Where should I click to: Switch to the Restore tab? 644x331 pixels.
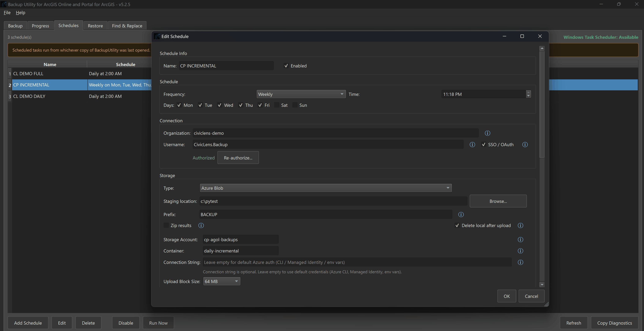point(95,26)
